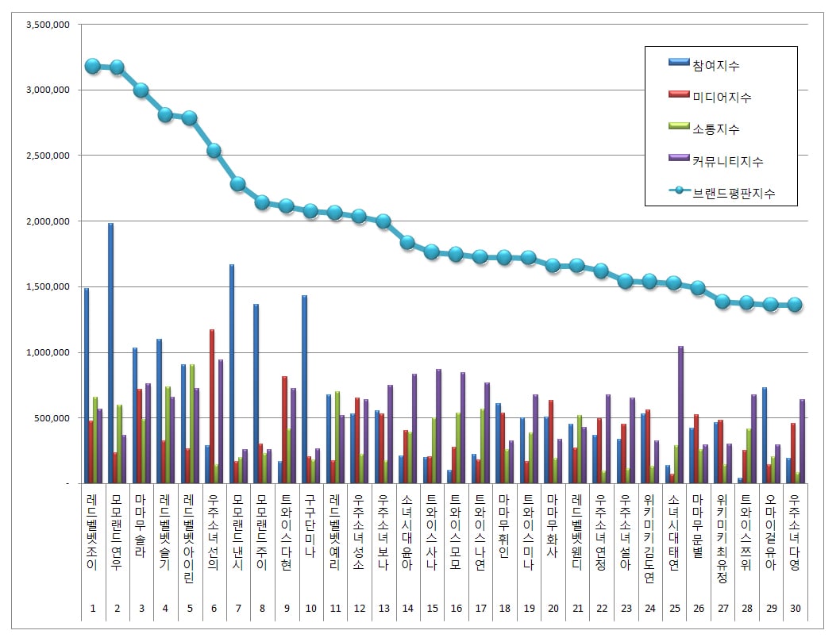Image resolution: width=840 pixels, height=638 pixels.
Task: Click rank number 15 below the axis
Action: [431, 609]
